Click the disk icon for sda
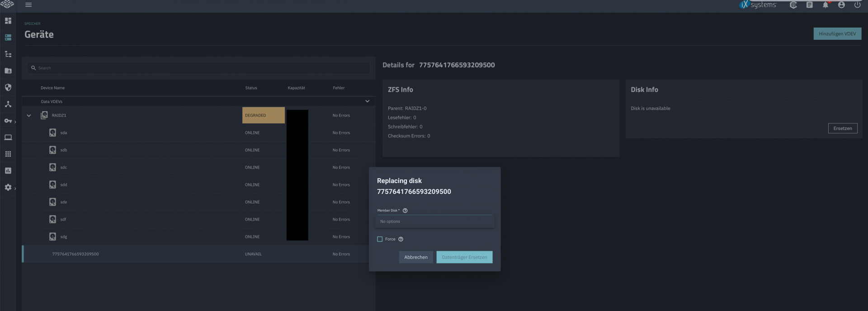The height and width of the screenshot is (311, 868). tap(52, 132)
